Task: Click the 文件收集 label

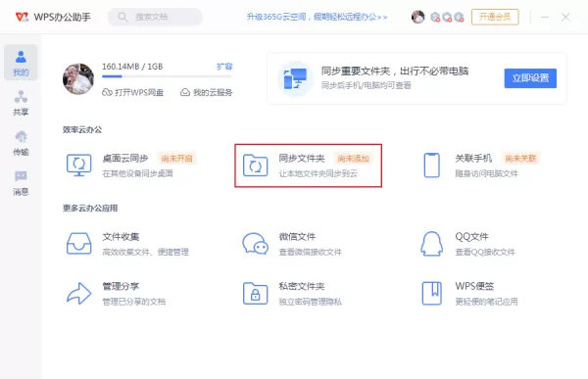Action: (x=121, y=237)
